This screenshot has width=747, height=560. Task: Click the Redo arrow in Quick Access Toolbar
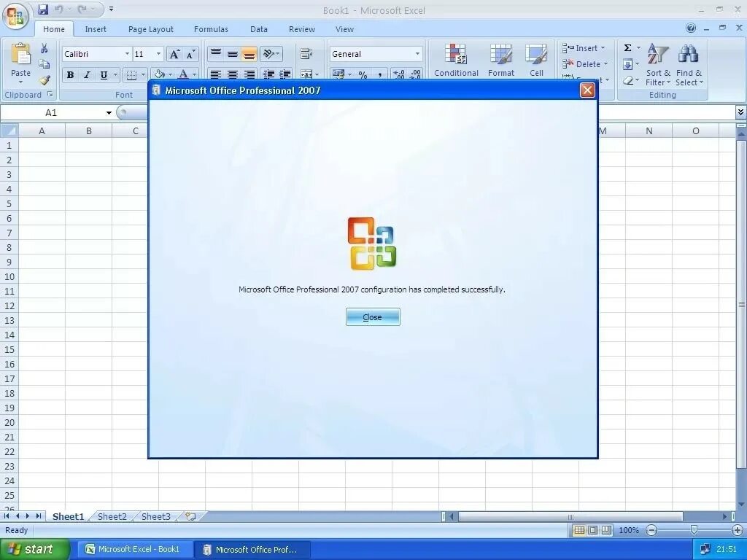click(x=82, y=9)
